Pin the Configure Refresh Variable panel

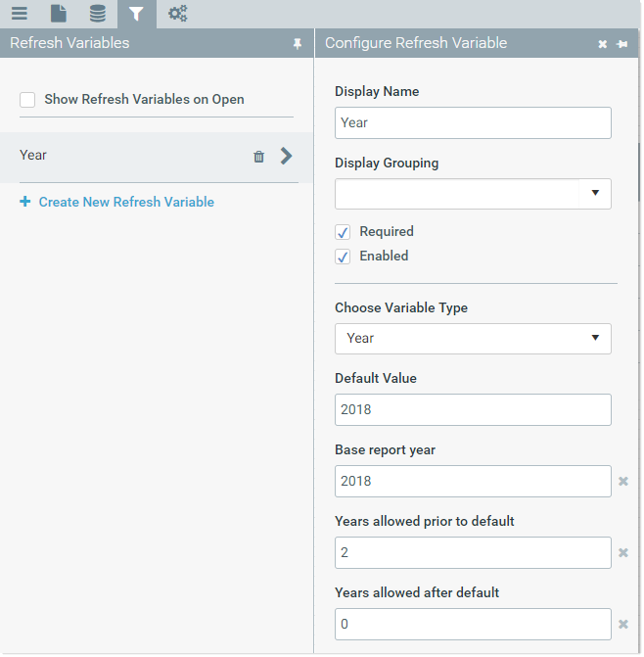click(x=621, y=44)
